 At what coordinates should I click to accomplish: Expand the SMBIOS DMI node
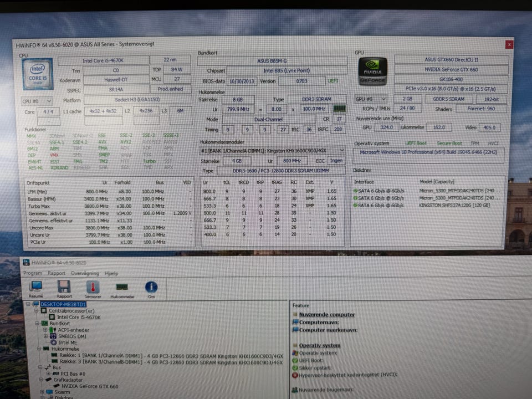point(45,336)
